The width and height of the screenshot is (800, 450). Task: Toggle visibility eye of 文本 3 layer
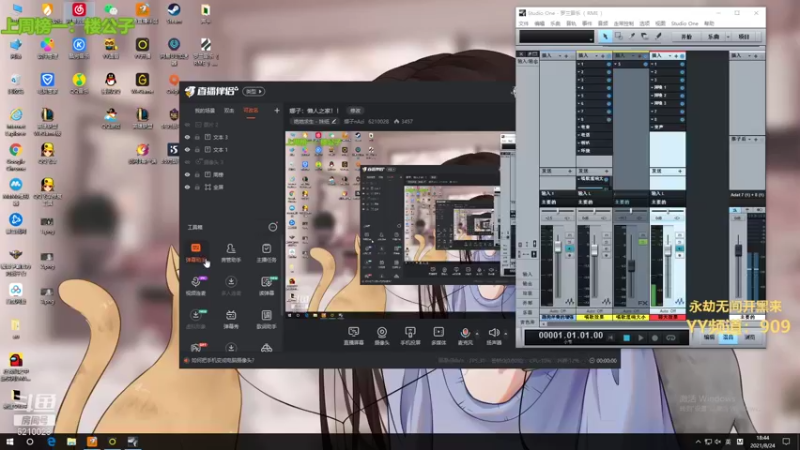[187, 137]
